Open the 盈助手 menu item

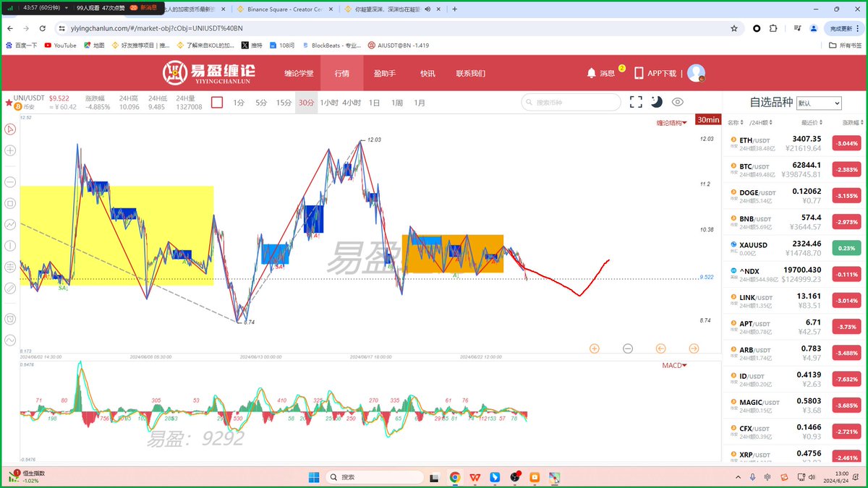pyautogui.click(x=385, y=73)
